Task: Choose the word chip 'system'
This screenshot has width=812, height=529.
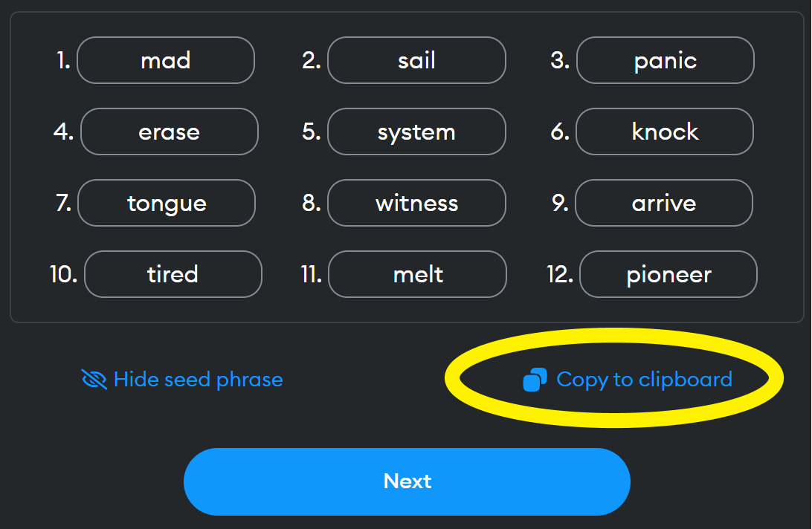Action: click(x=416, y=132)
